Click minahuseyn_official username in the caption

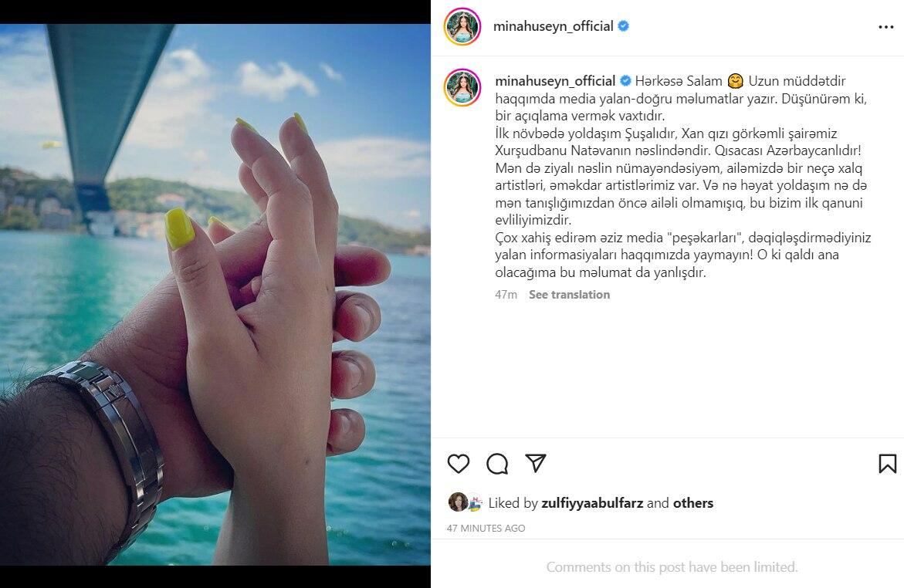coord(555,81)
